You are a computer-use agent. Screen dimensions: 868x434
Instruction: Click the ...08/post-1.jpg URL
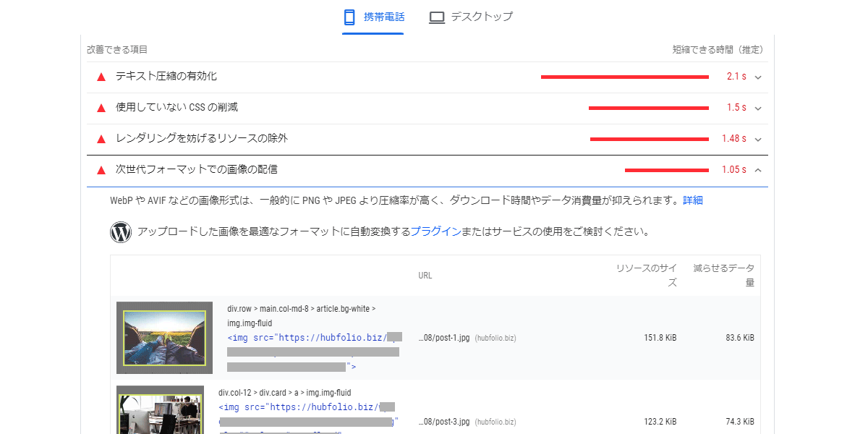[x=444, y=338]
